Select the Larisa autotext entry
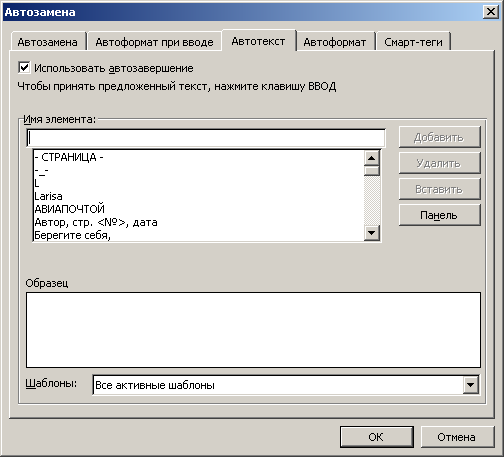Viewport: 504px width, 457px height. tap(199, 196)
